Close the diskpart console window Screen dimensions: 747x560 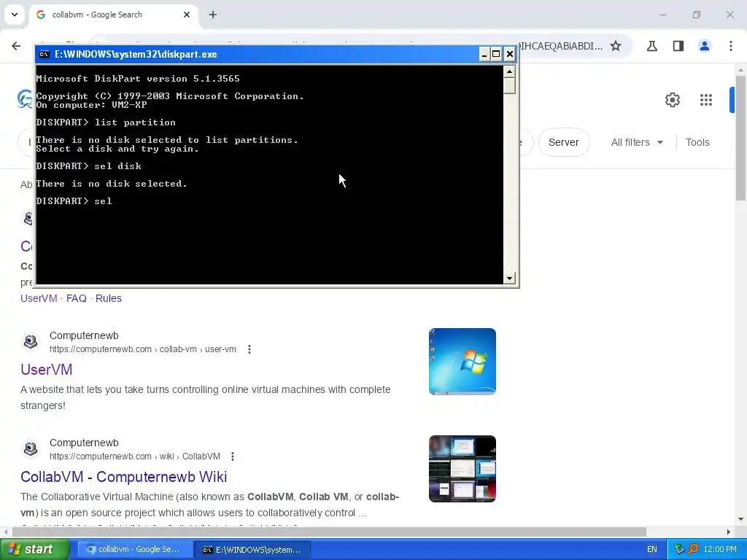pyautogui.click(x=510, y=54)
